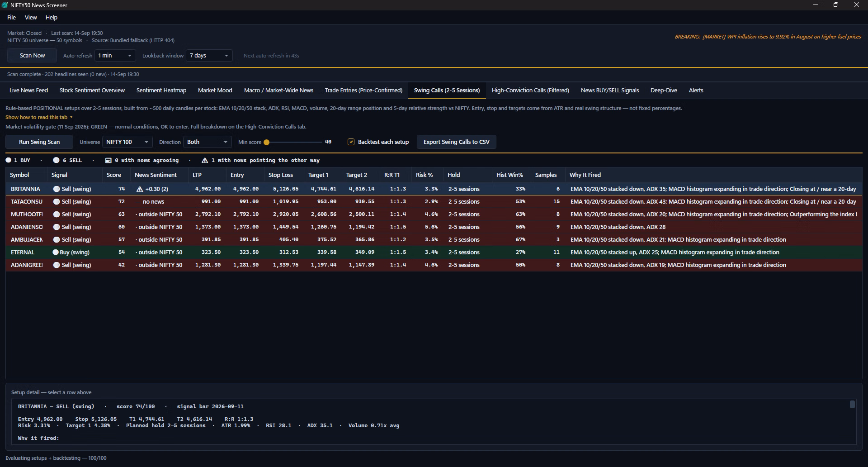Click the warning icon beside 'news pointing the other way'
Image resolution: width=868 pixels, height=467 pixels.
[x=205, y=160]
